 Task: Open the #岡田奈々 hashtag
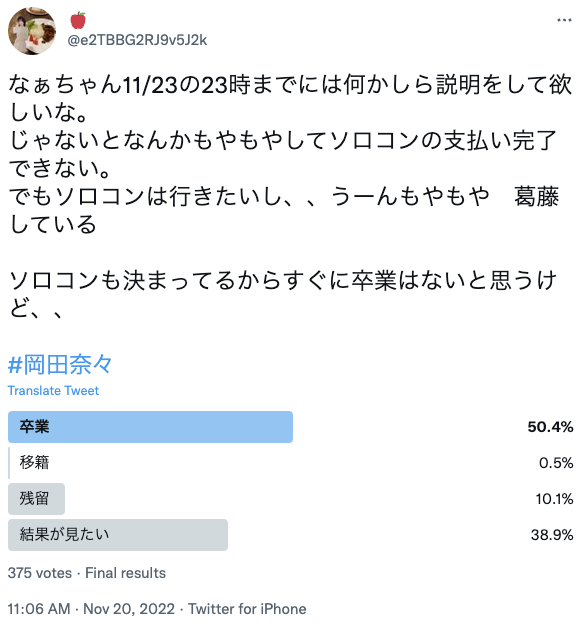pyautogui.click(x=60, y=365)
